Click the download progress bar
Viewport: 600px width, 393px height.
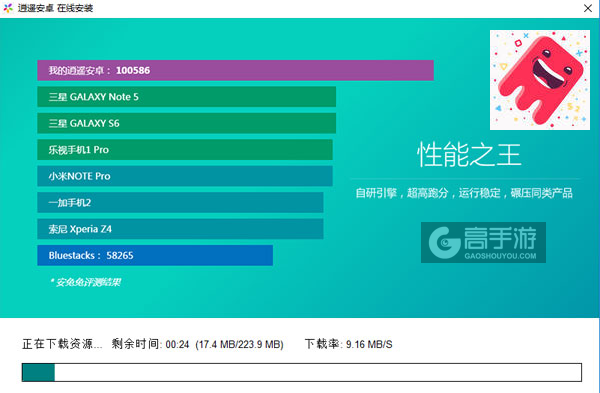(302, 372)
